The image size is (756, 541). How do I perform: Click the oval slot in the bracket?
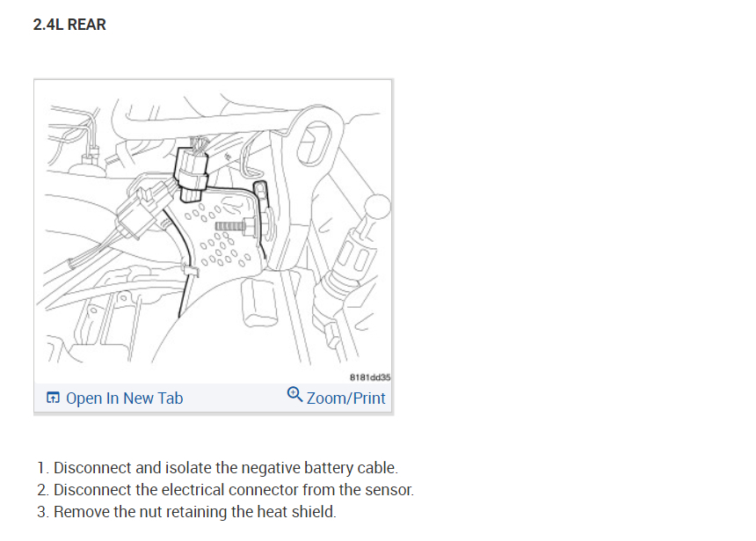tap(315, 142)
